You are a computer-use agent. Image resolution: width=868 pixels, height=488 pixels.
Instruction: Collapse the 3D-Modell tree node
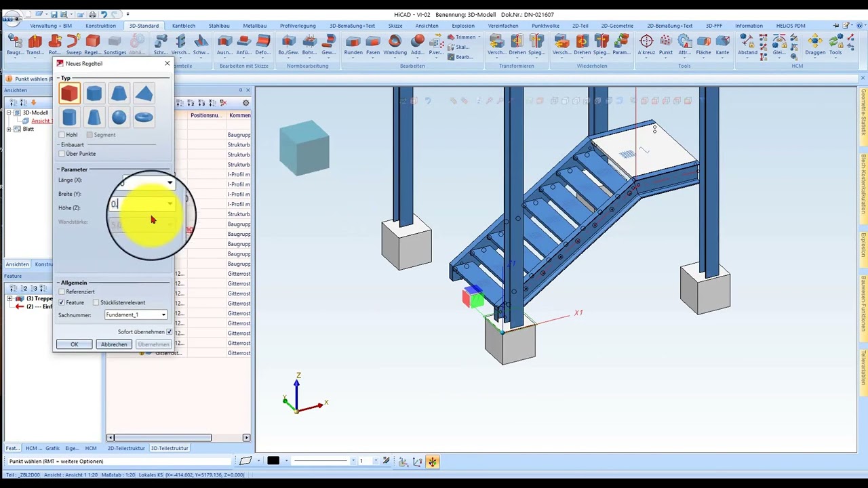click(x=9, y=113)
